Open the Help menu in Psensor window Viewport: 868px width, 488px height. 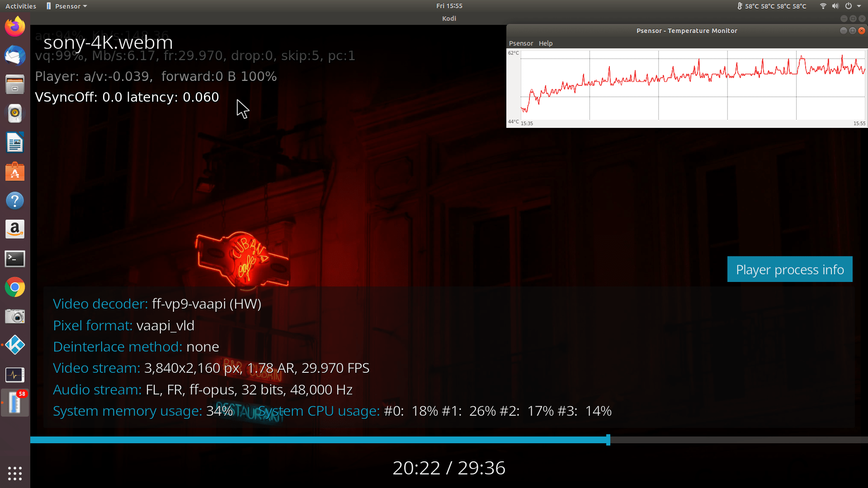pos(546,43)
